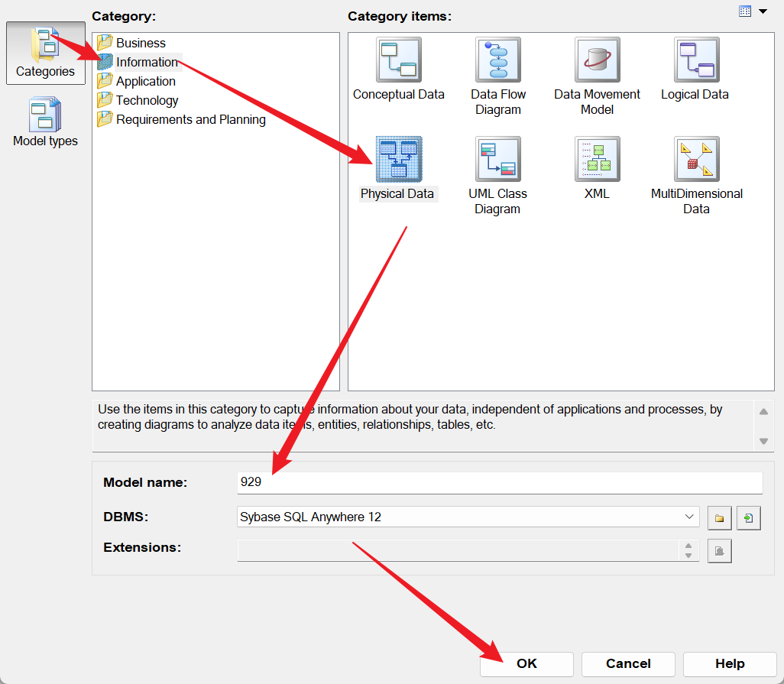Select the Technology category folder
Image resolution: width=784 pixels, height=684 pixels.
pyautogui.click(x=147, y=100)
